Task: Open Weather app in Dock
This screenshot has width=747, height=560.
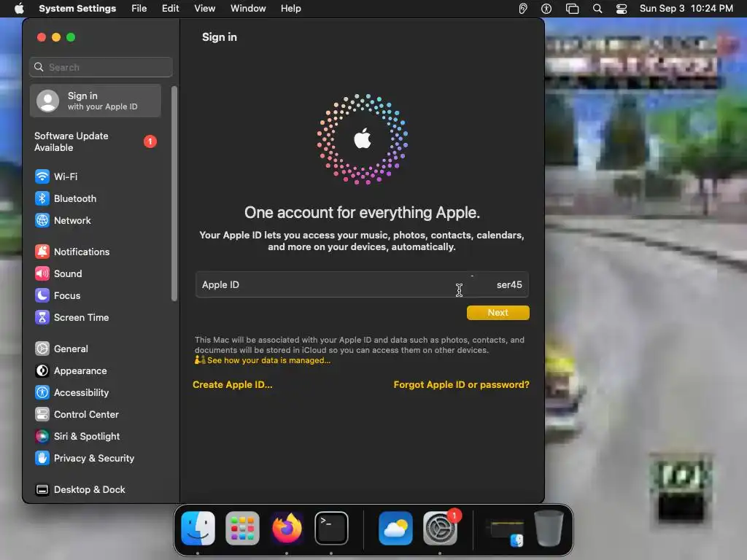Action: 395,528
